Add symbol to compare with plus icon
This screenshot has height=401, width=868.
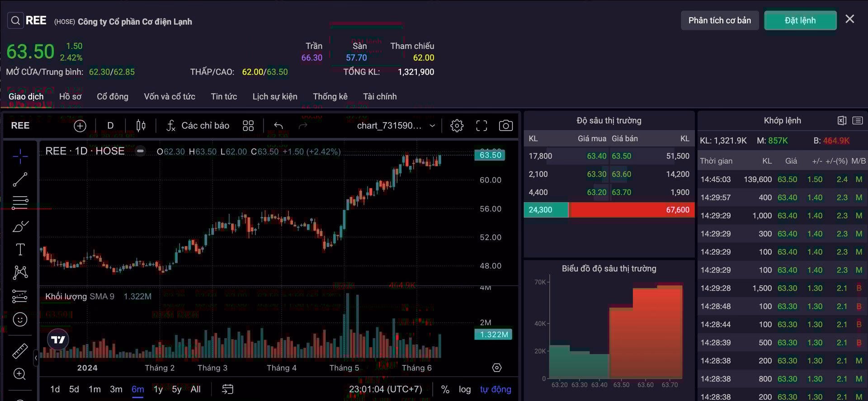80,126
